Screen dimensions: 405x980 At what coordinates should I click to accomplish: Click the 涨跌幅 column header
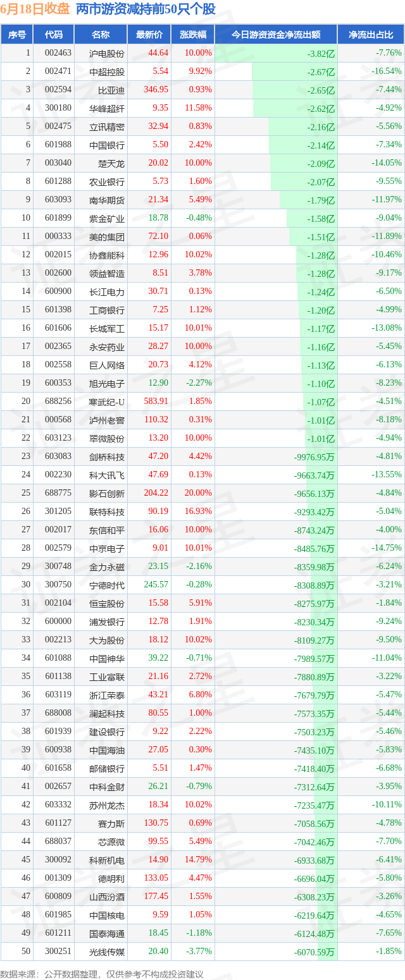[x=192, y=35]
